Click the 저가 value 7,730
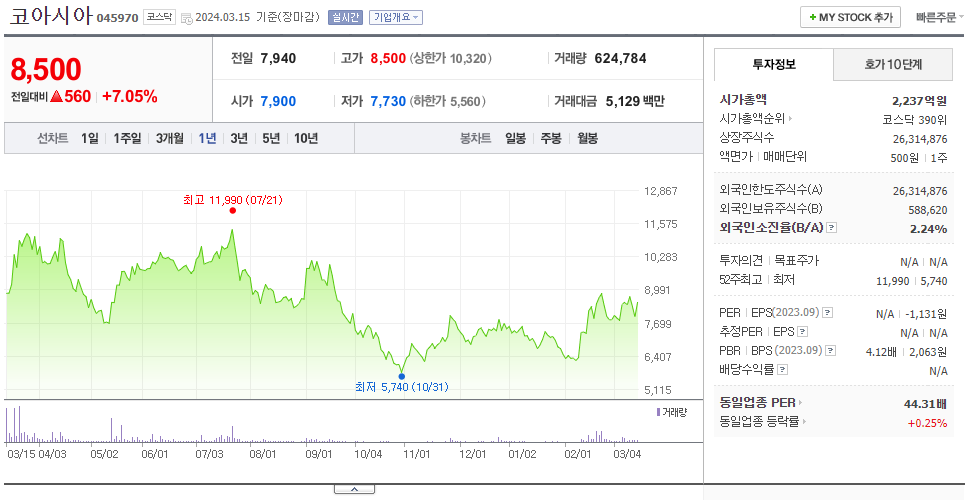Image resolution: width=968 pixels, height=500 pixels. (388, 101)
